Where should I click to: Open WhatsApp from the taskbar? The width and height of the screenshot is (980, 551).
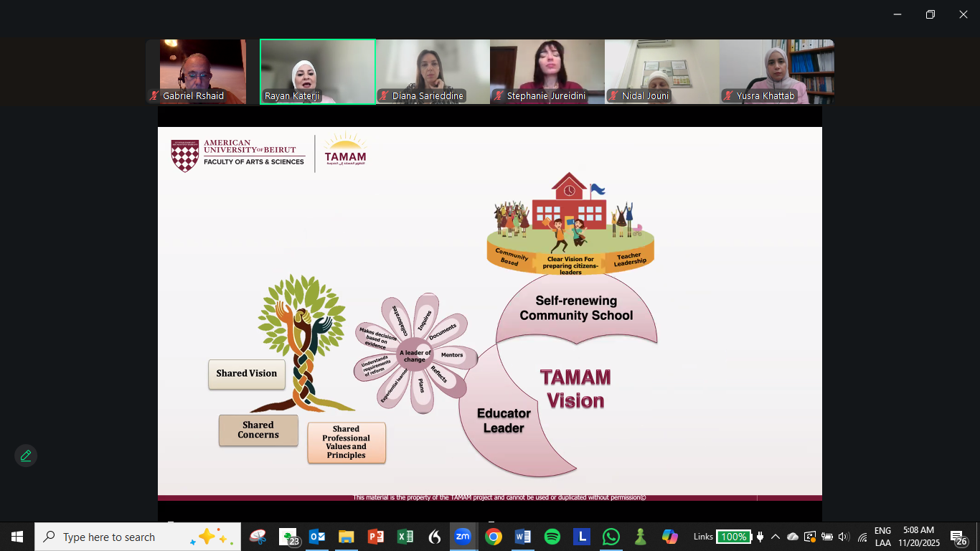point(611,537)
